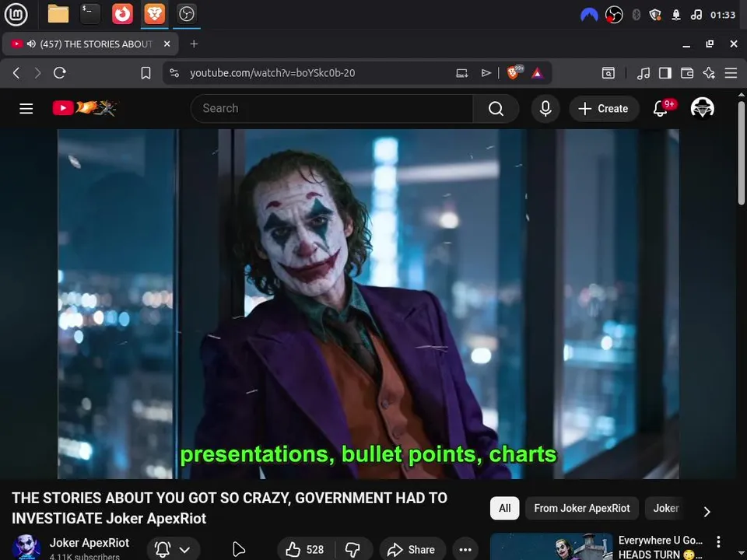This screenshot has height=560, width=747.
Task: Open YouTube notifications bell
Action: [x=661, y=109]
